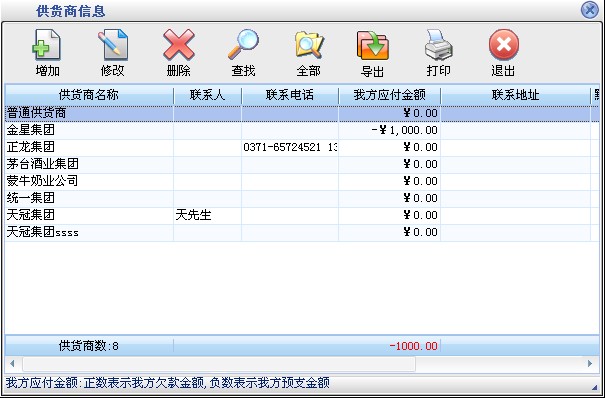The height and width of the screenshot is (398, 605).
Task: Click the horizontal scrollbar right arrow
Action: click(590, 363)
